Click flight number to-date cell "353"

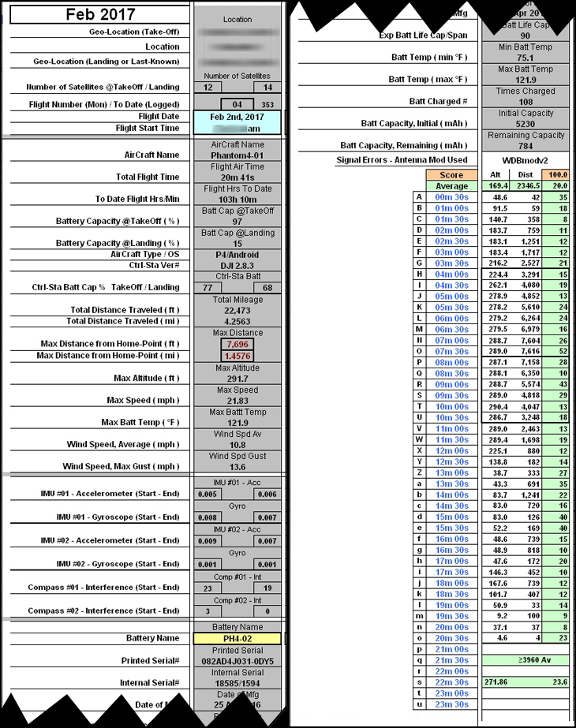[x=267, y=104]
